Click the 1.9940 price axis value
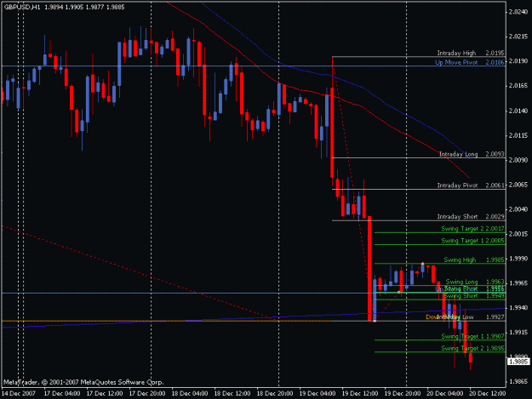This screenshot has width=532, height=399. click(x=518, y=308)
